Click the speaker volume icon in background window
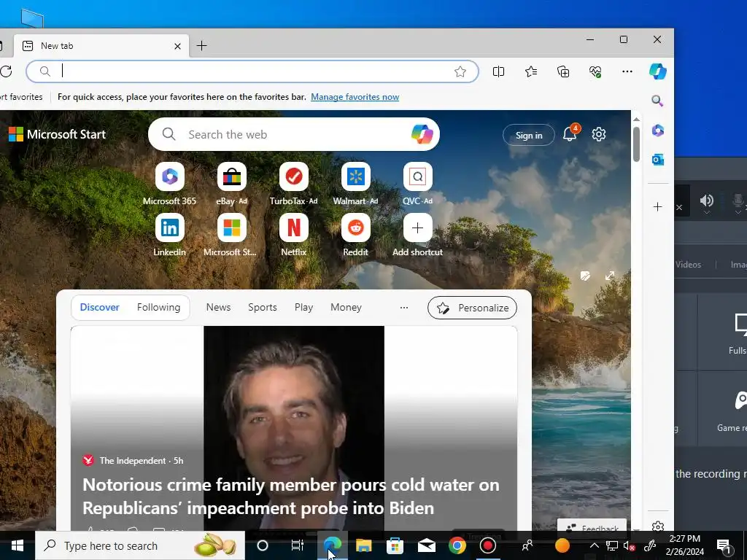 706,201
